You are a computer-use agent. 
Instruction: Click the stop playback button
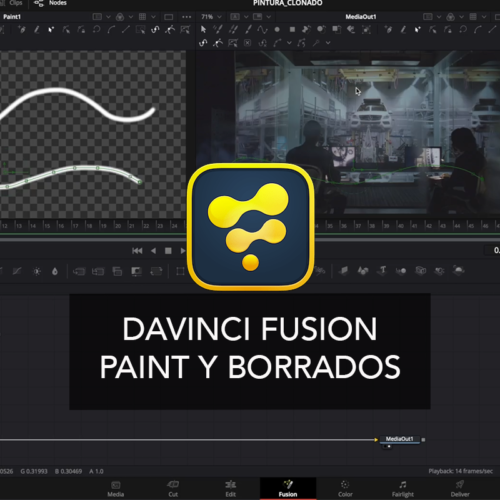[168, 251]
